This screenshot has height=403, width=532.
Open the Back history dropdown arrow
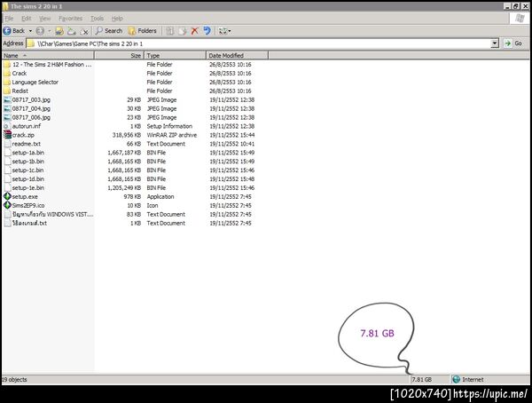point(30,31)
